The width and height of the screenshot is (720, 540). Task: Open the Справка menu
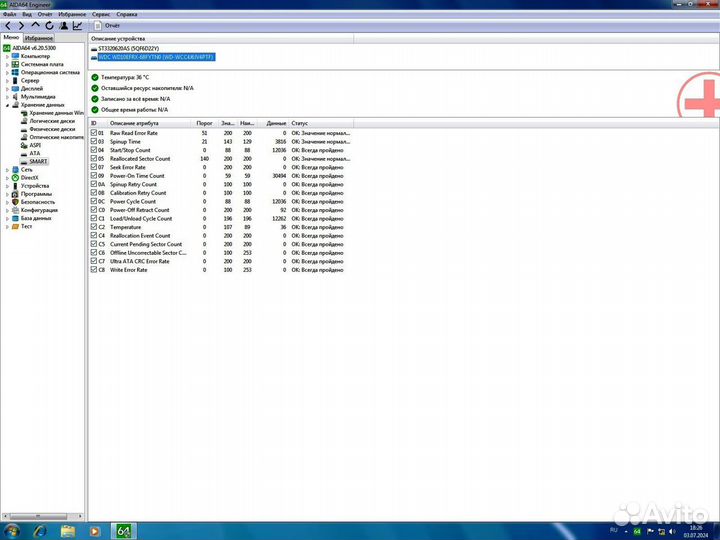(127, 14)
